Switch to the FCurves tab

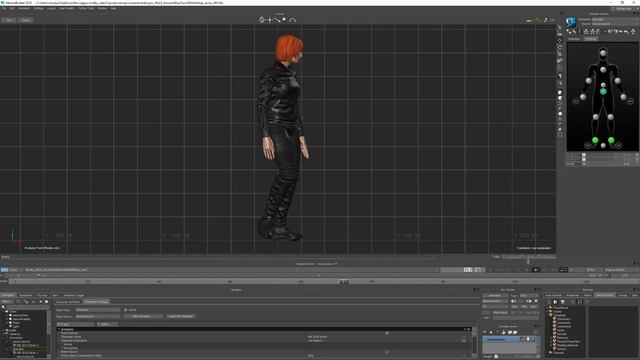42,295
